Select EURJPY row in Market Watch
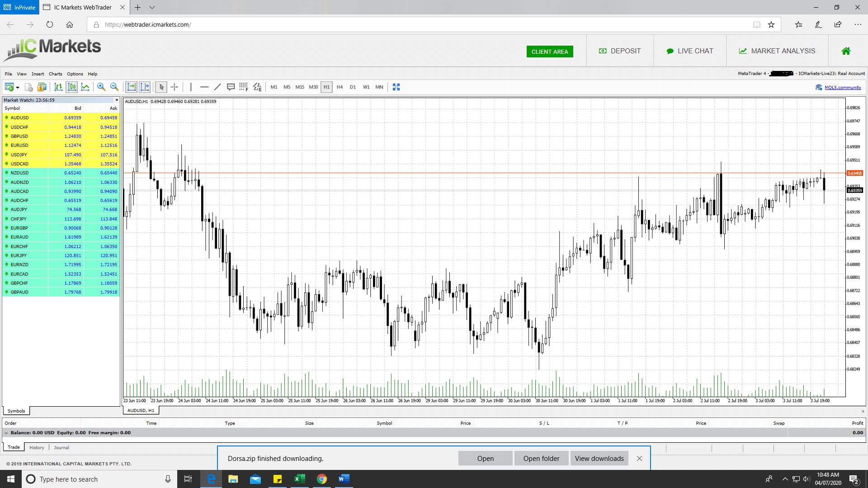Screen dimensions: 868x488 tap(61, 255)
